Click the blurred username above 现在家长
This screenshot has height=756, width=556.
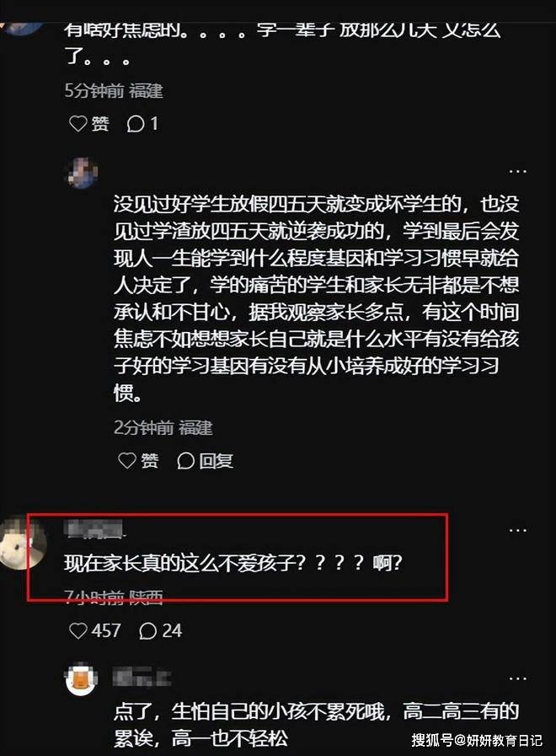coord(95,529)
